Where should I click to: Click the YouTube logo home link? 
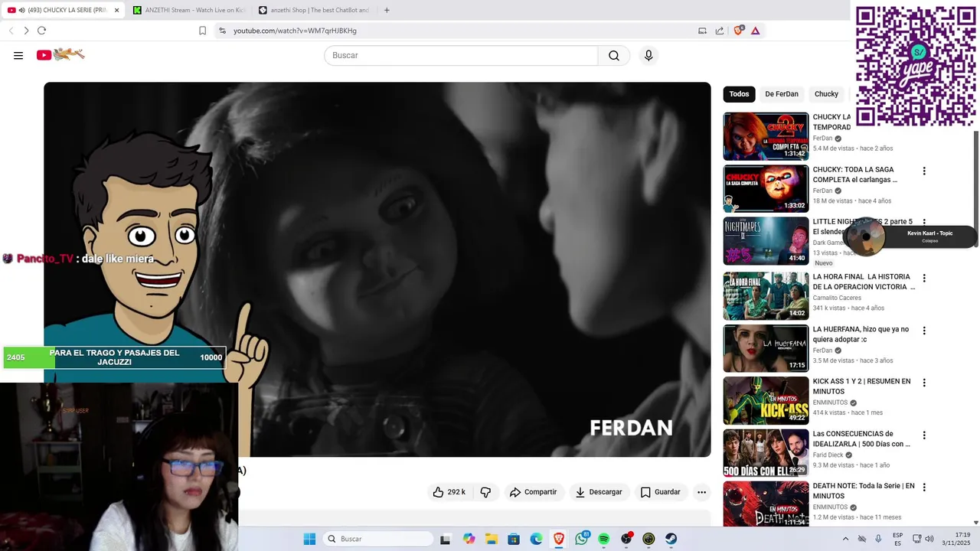click(x=60, y=54)
